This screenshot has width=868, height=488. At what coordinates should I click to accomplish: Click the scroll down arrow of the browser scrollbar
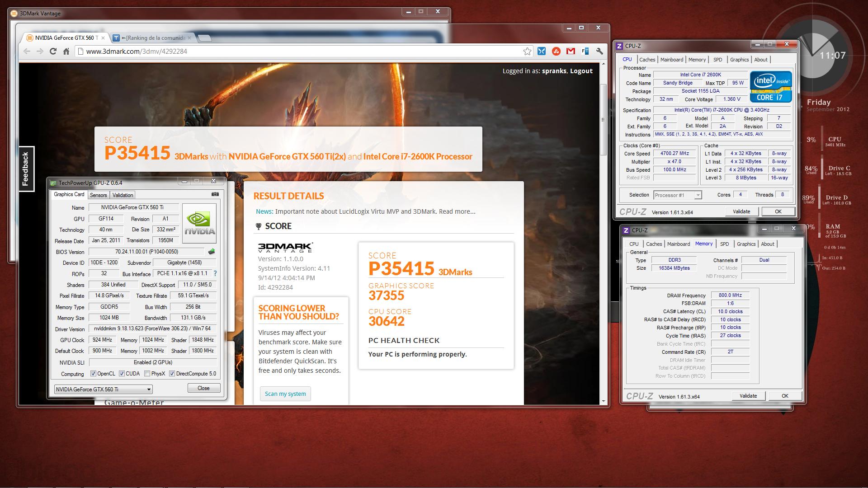[603, 401]
